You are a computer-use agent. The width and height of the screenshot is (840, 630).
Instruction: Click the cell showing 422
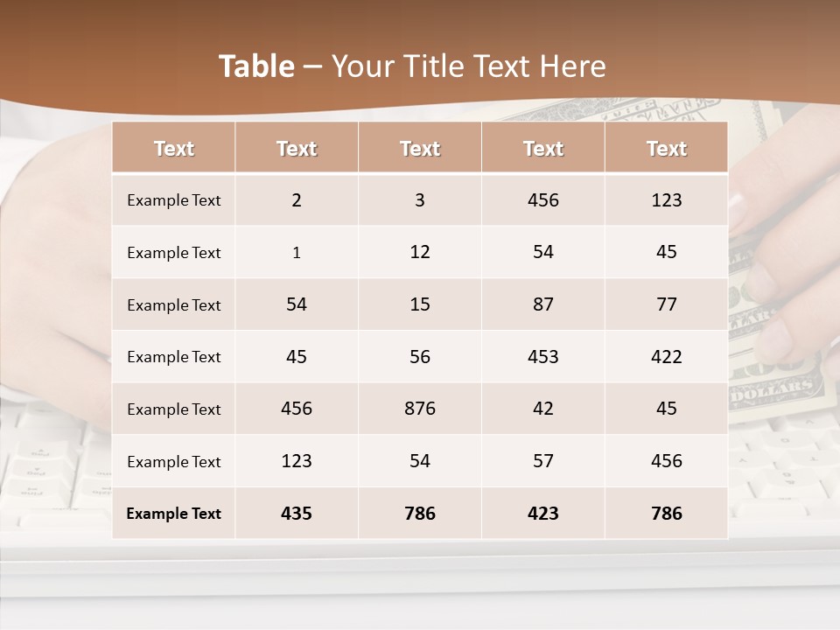point(666,356)
